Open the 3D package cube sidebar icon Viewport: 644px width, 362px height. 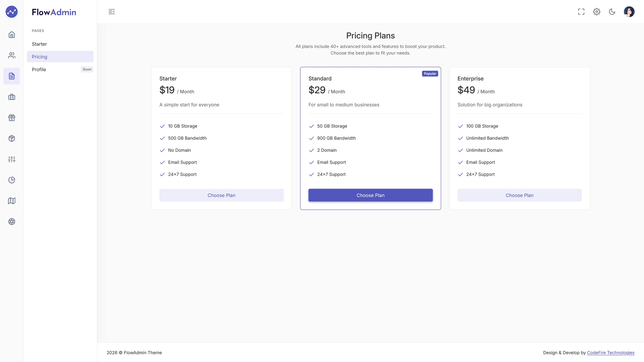12,138
